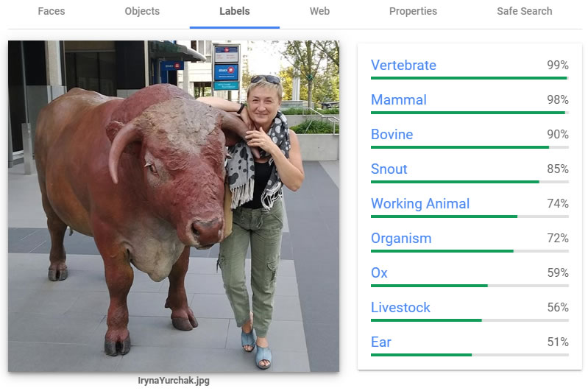Open the Mammal label link
The image size is (588, 391).
pos(399,100)
